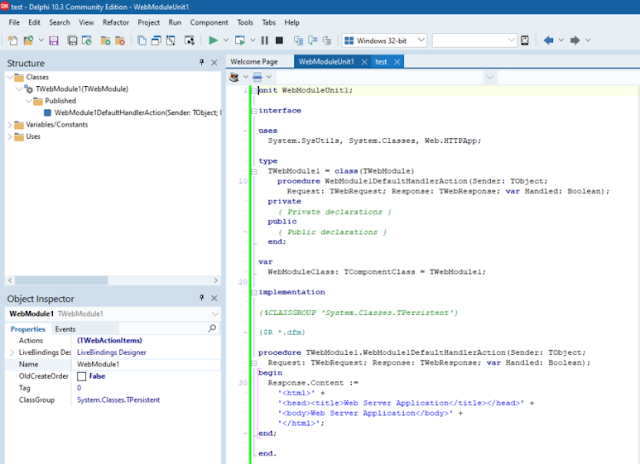Collapse the TWebModule1(TWebModule) node
Viewport: 640px width, 464px height.
[19, 89]
